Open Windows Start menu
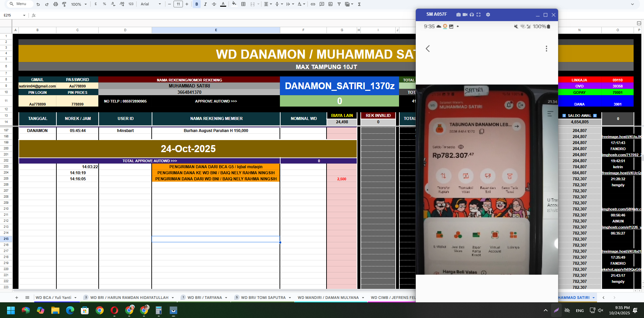Screen dimensions: 644x318 tap(11, 310)
